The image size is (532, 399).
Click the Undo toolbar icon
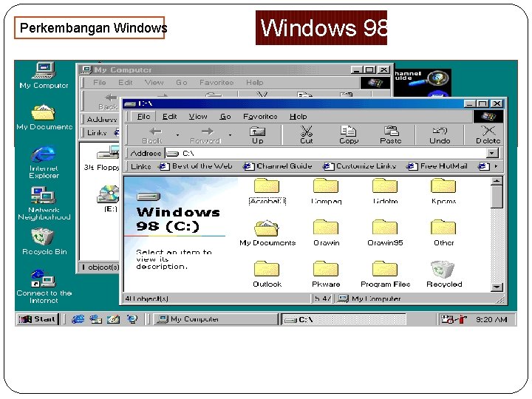[440, 135]
